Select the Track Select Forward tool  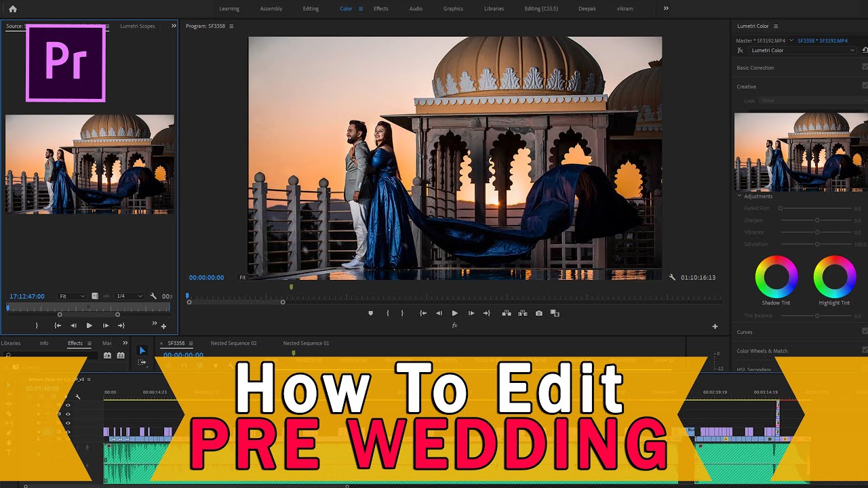tap(142, 363)
